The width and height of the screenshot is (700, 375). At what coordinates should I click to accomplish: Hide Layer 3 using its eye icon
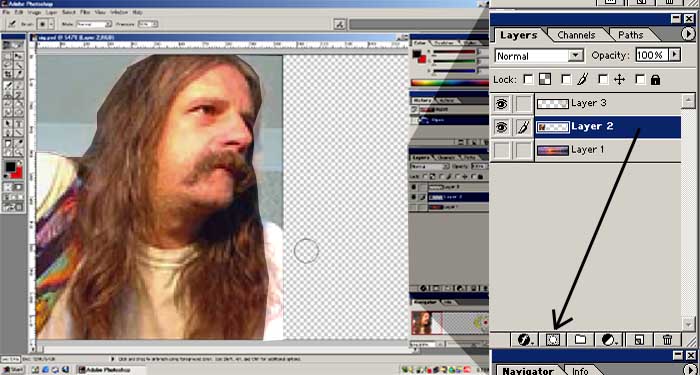(x=502, y=104)
